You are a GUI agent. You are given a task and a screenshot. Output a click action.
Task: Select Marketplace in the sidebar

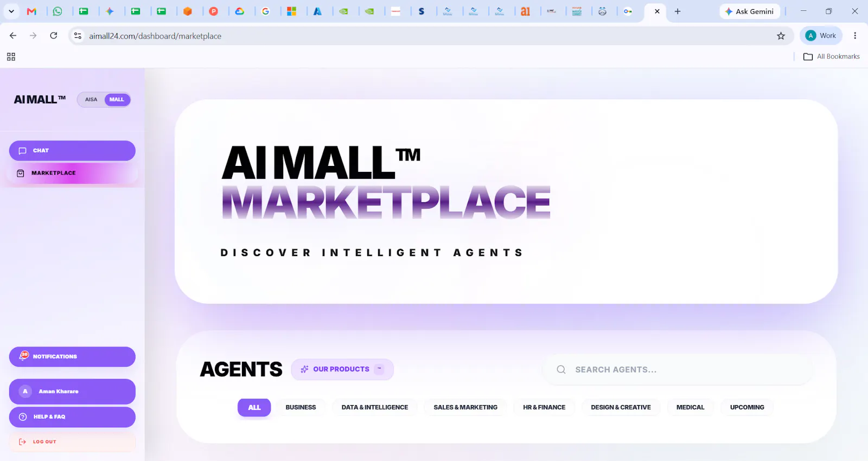click(x=72, y=173)
